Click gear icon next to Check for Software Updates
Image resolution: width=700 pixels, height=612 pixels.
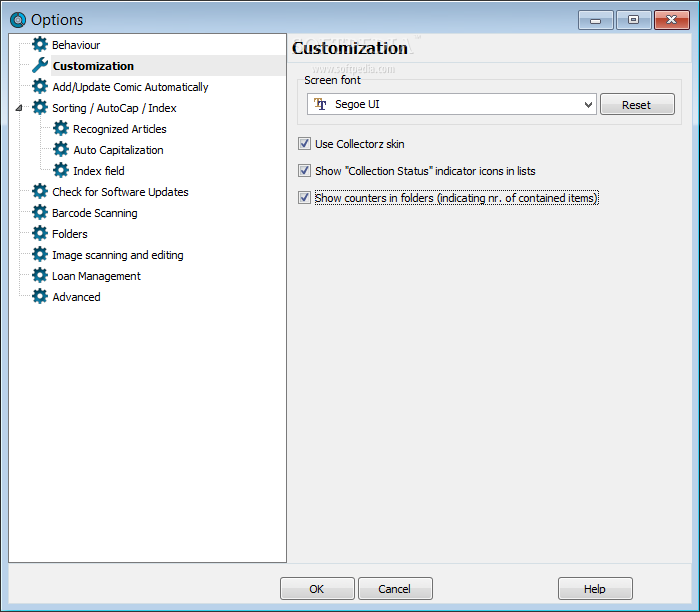coord(40,191)
